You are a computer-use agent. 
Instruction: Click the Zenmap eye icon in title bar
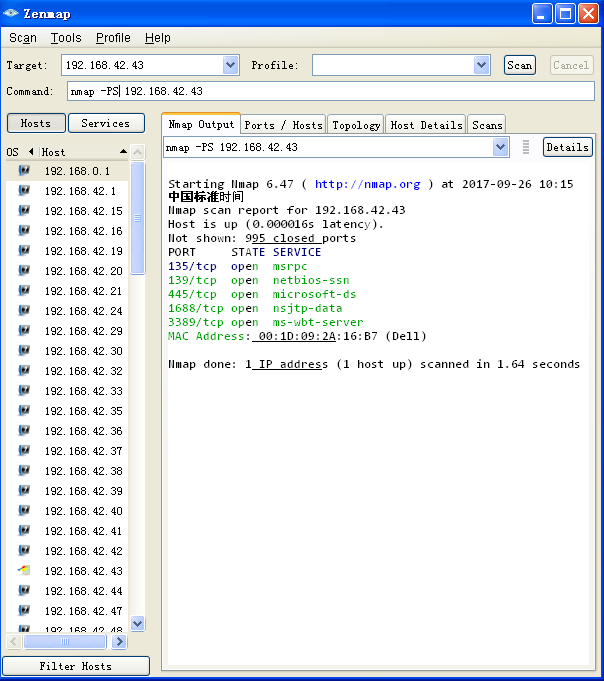pyautogui.click(x=10, y=13)
